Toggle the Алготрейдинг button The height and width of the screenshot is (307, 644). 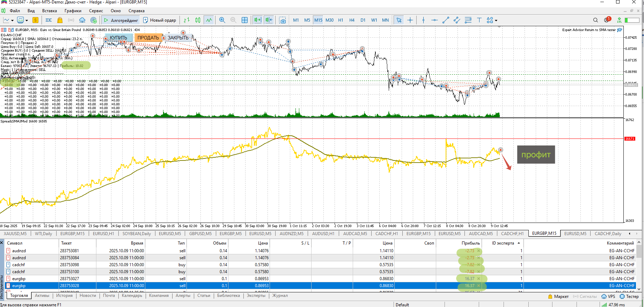(121, 20)
